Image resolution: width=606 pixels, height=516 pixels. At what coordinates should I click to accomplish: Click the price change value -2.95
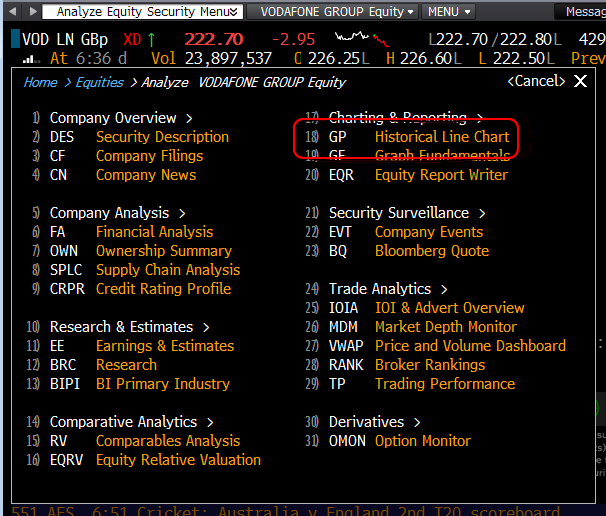pyautogui.click(x=294, y=39)
